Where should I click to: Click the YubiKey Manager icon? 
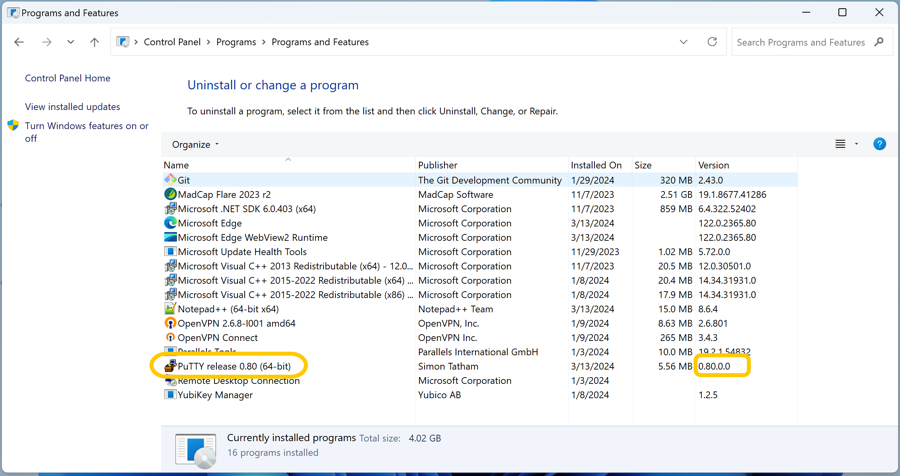click(x=170, y=394)
